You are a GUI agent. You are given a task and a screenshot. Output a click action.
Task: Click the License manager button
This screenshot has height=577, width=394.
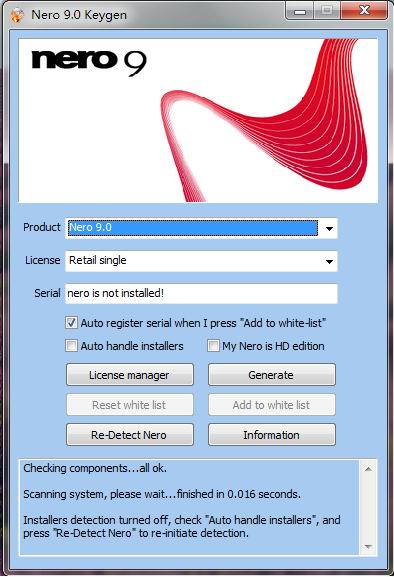coord(130,375)
